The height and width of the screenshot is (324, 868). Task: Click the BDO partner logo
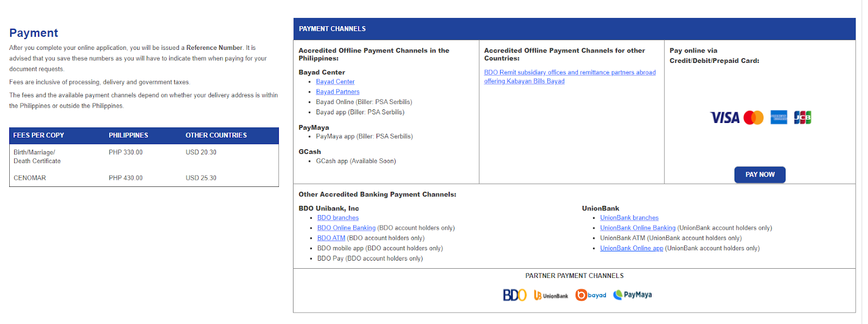[514, 295]
